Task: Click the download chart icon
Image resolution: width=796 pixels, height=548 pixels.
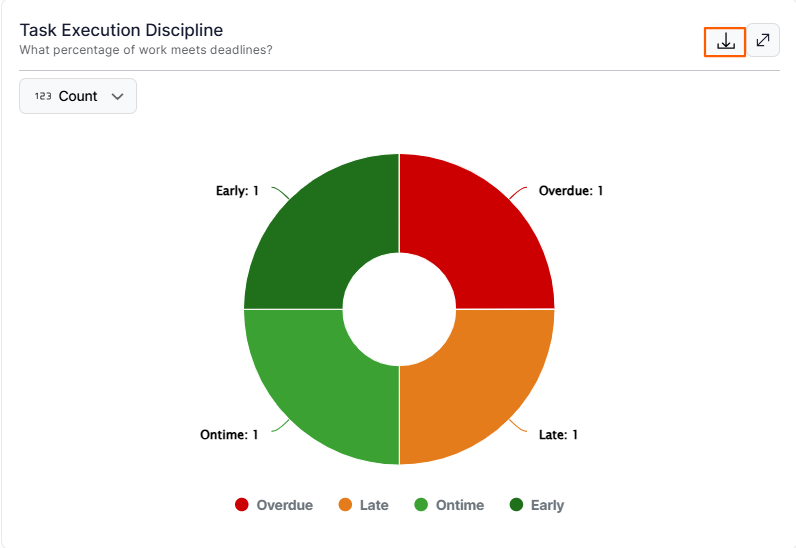Action: tap(726, 41)
